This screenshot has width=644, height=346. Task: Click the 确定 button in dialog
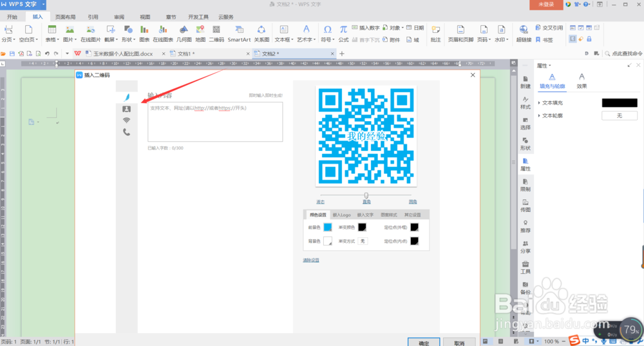click(424, 343)
